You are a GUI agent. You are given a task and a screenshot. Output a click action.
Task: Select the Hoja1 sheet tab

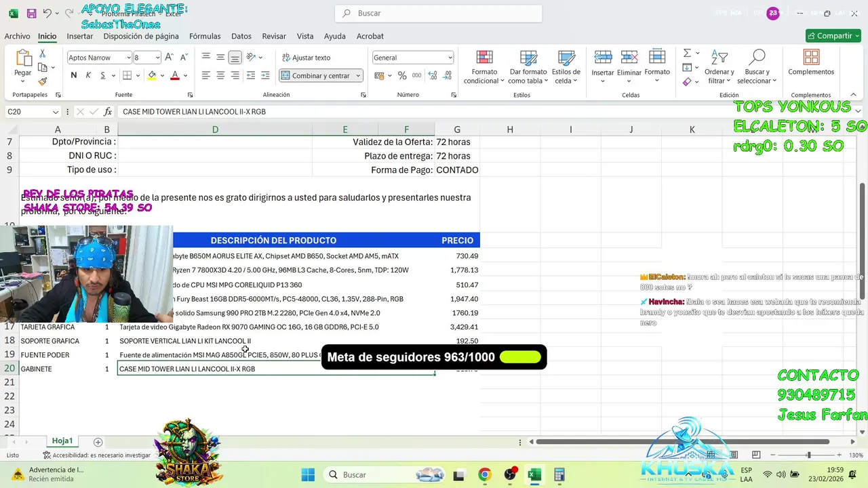tap(62, 441)
